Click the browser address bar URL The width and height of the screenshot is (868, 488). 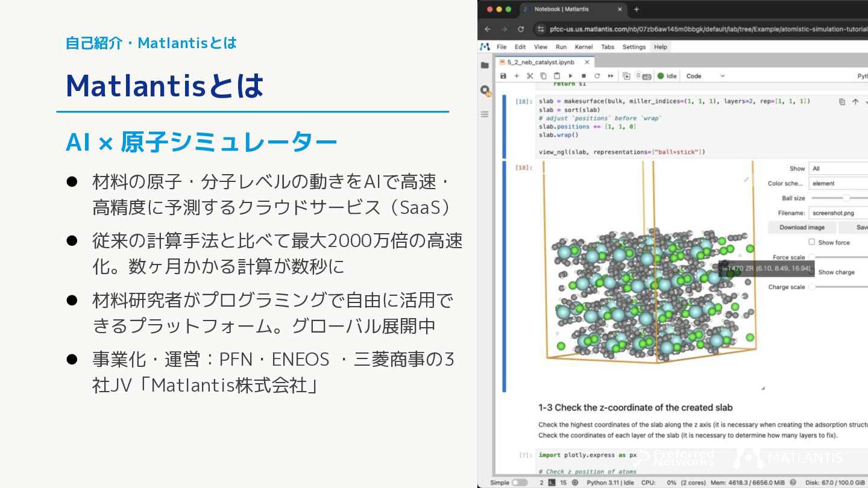(x=708, y=29)
